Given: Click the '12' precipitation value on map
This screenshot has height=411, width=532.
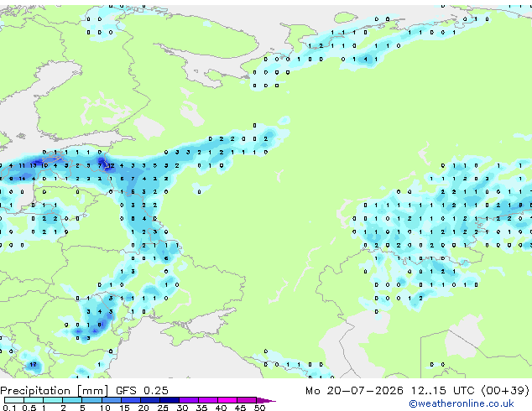Looking at the screenshot, I should pos(111,166).
